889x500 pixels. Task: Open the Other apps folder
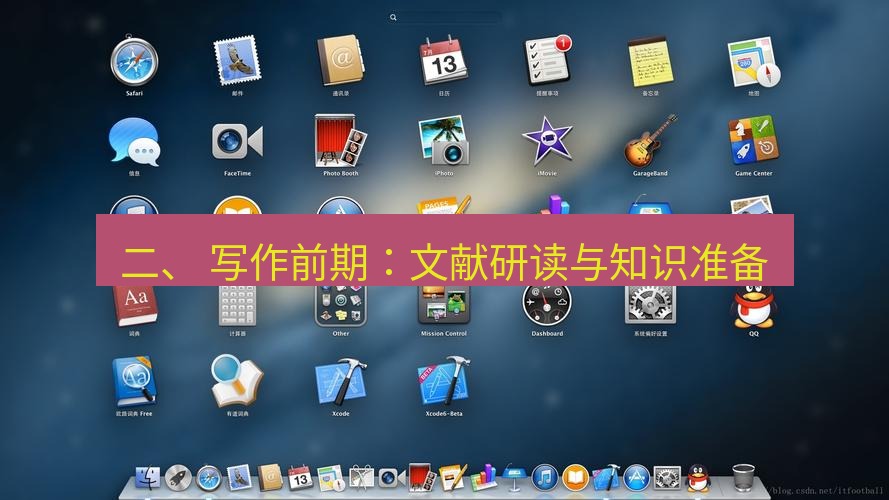(340, 306)
